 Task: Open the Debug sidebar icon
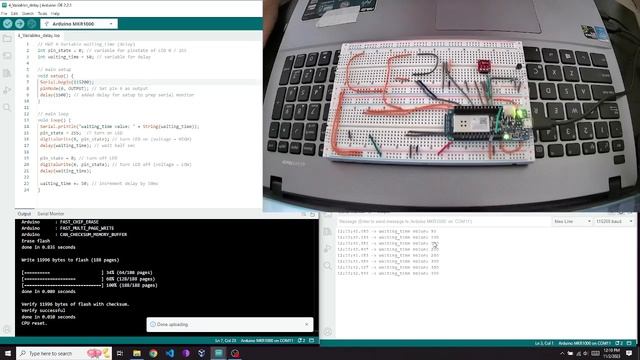click(7, 90)
